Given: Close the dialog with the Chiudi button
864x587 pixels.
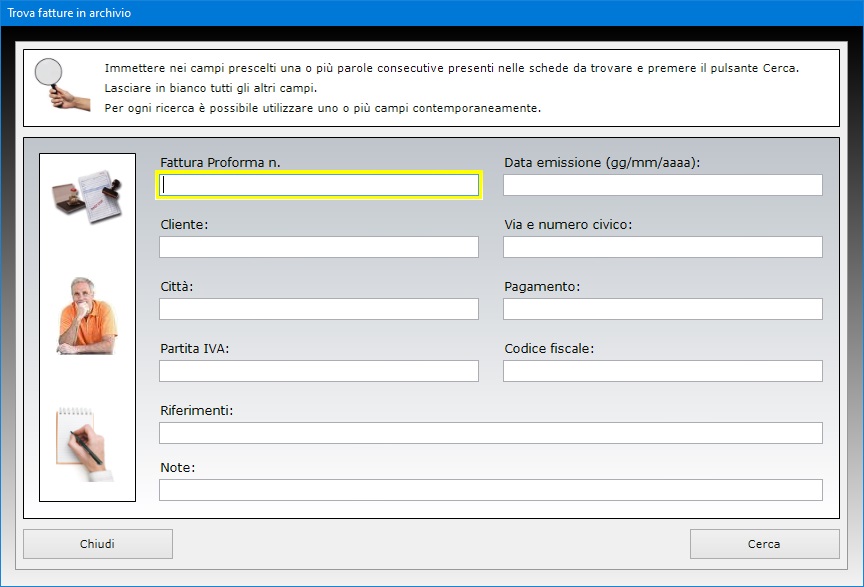Looking at the screenshot, I should 98,544.
